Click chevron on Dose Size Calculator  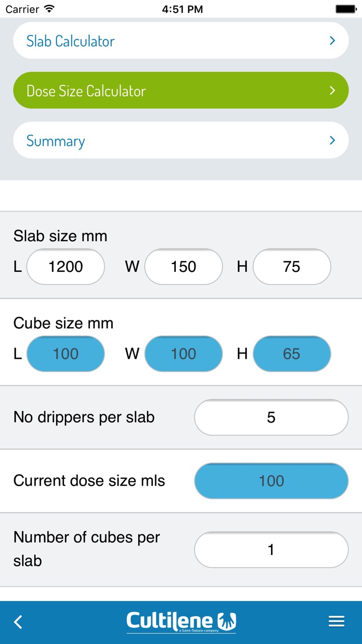[x=333, y=91]
